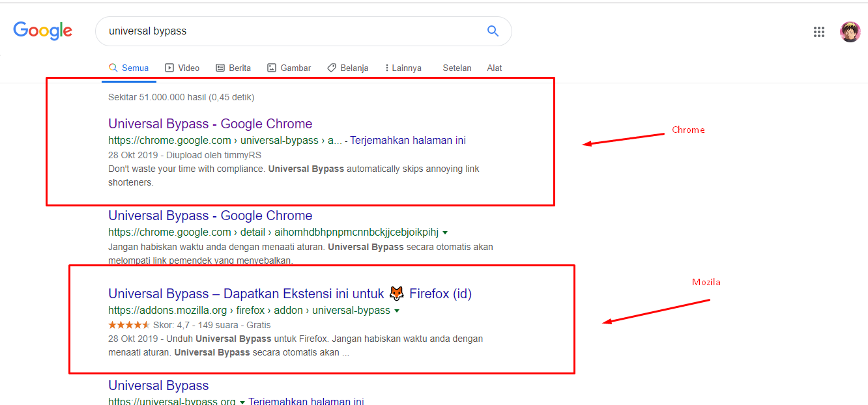Expand dropdown arrow beside addons.mozilla.org URL

397,311
